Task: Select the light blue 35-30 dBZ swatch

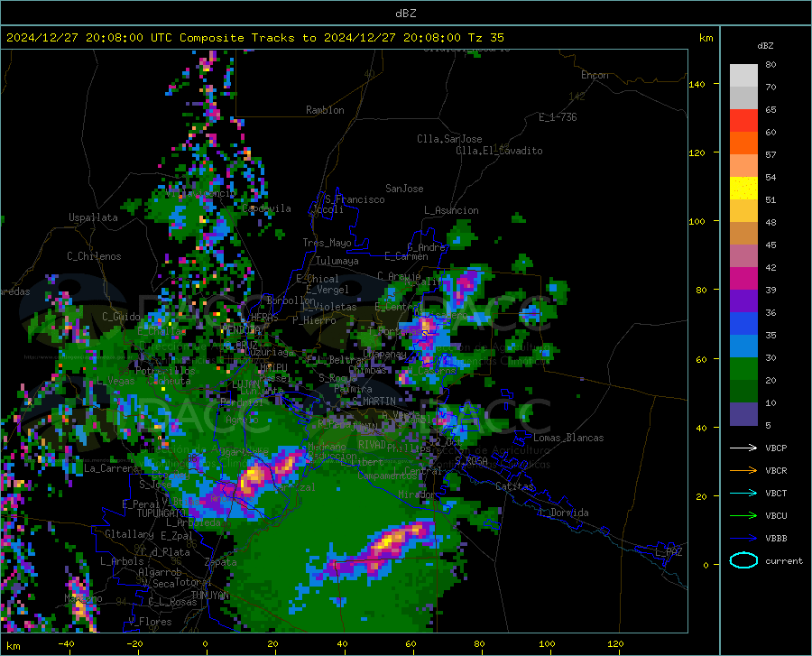Action: [x=743, y=346]
